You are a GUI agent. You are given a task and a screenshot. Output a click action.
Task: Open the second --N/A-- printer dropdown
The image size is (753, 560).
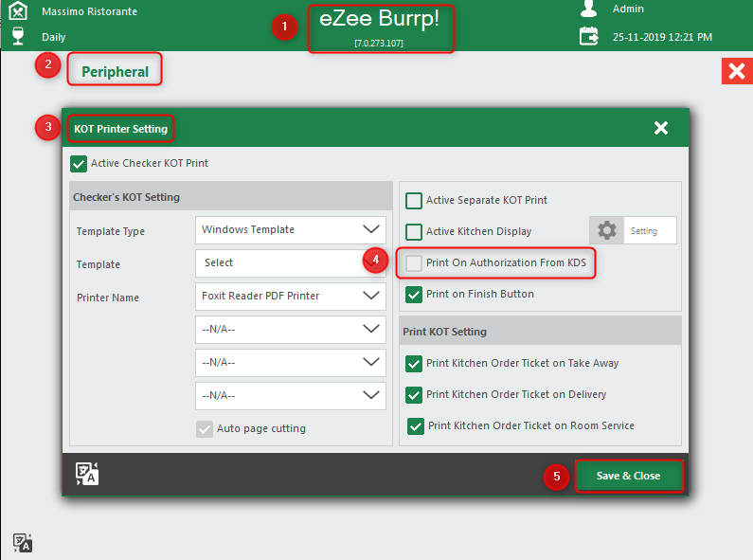(291, 363)
